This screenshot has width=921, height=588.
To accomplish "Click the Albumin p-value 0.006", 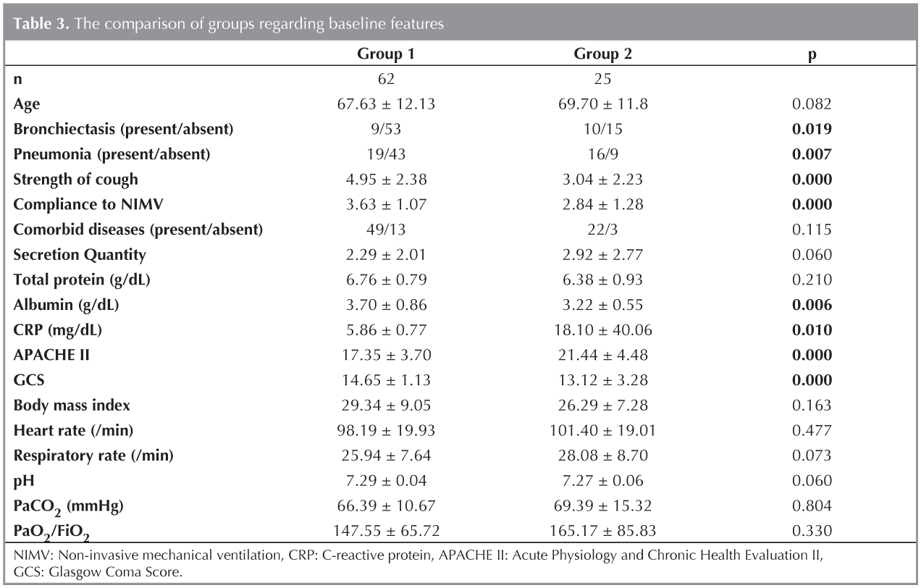I will tap(812, 305).
